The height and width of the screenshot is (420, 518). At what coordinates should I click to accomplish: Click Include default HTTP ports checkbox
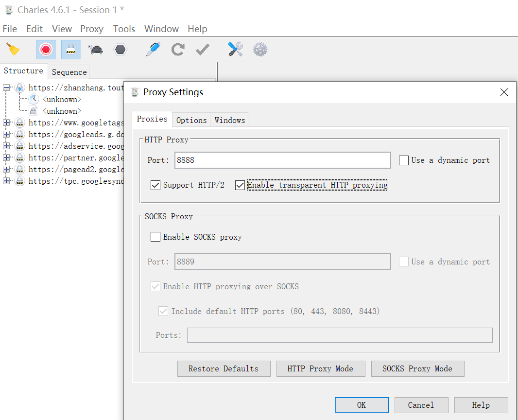point(163,311)
